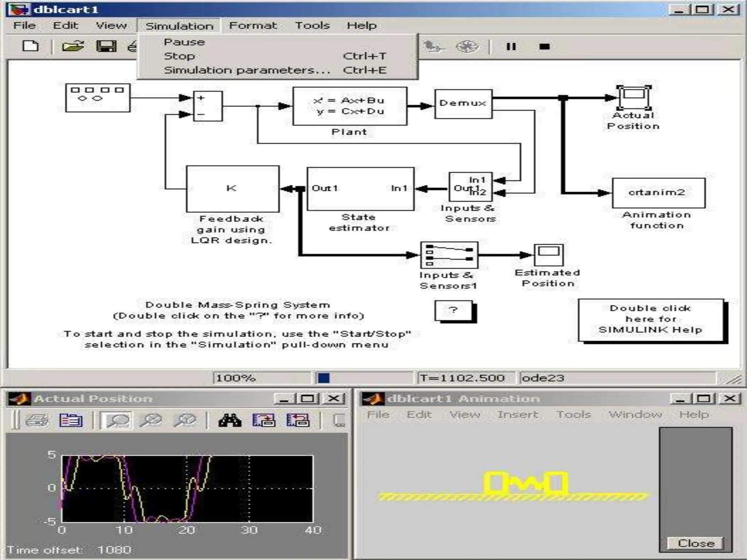Open the Tools menu

click(312, 26)
